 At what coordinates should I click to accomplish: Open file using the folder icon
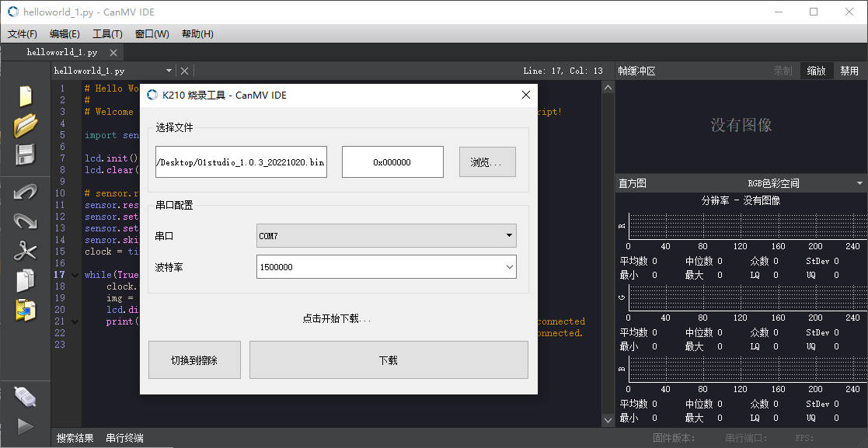pyautogui.click(x=26, y=126)
